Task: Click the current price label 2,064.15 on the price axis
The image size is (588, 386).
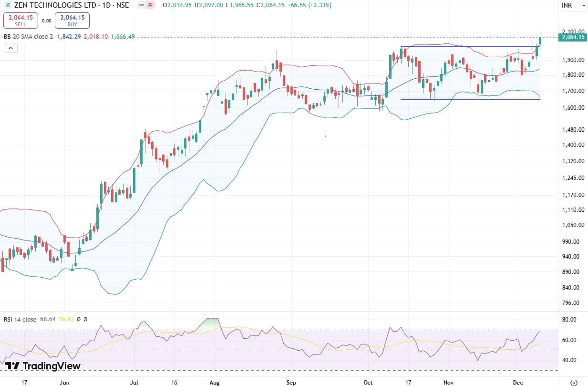Action: [573, 37]
